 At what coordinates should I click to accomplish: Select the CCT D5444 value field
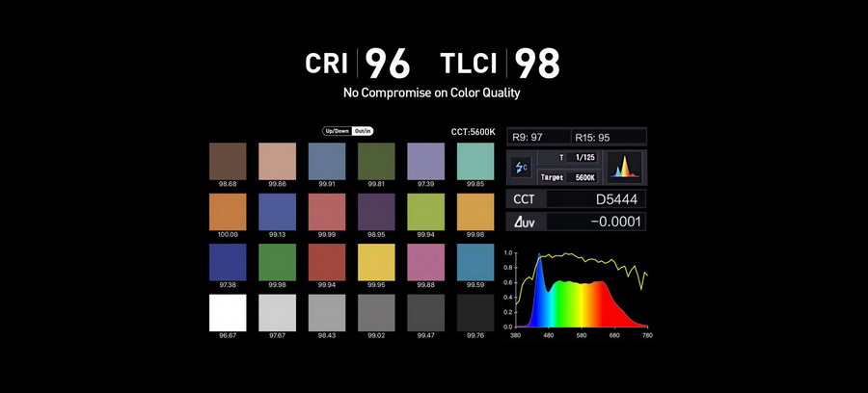point(595,199)
